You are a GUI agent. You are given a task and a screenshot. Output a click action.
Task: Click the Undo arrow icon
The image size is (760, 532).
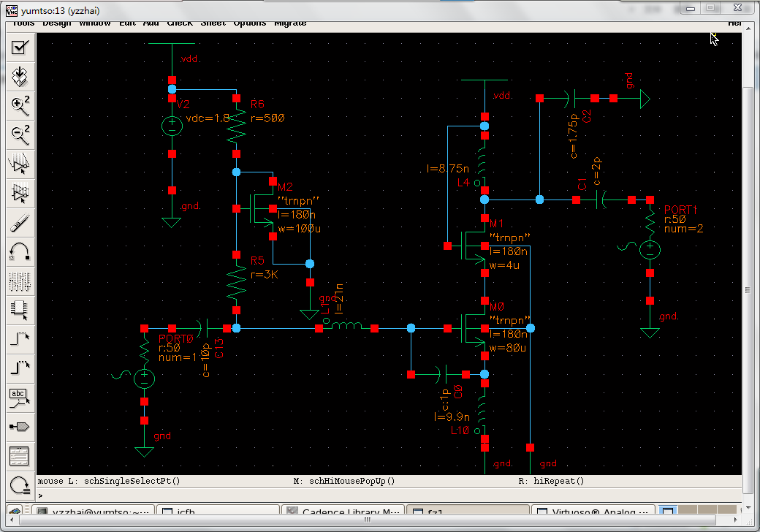(20, 251)
